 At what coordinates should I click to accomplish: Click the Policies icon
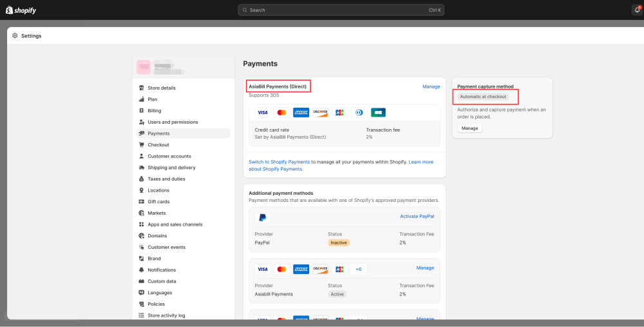(142, 304)
